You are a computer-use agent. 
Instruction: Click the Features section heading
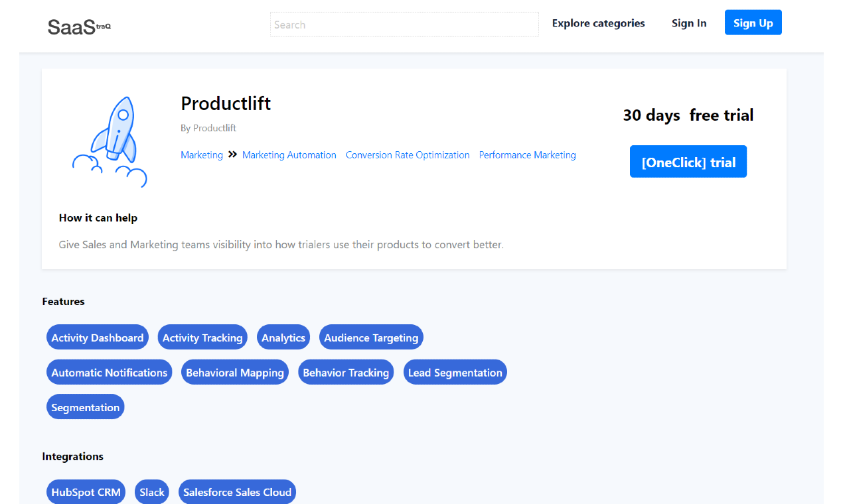tap(64, 301)
